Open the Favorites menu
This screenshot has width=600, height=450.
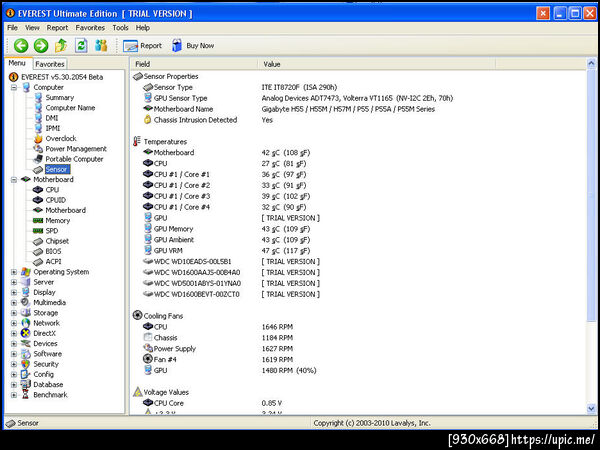click(x=90, y=28)
